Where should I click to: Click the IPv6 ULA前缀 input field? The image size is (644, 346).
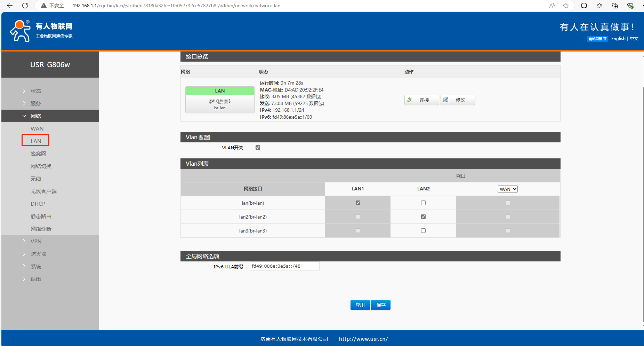pos(284,266)
